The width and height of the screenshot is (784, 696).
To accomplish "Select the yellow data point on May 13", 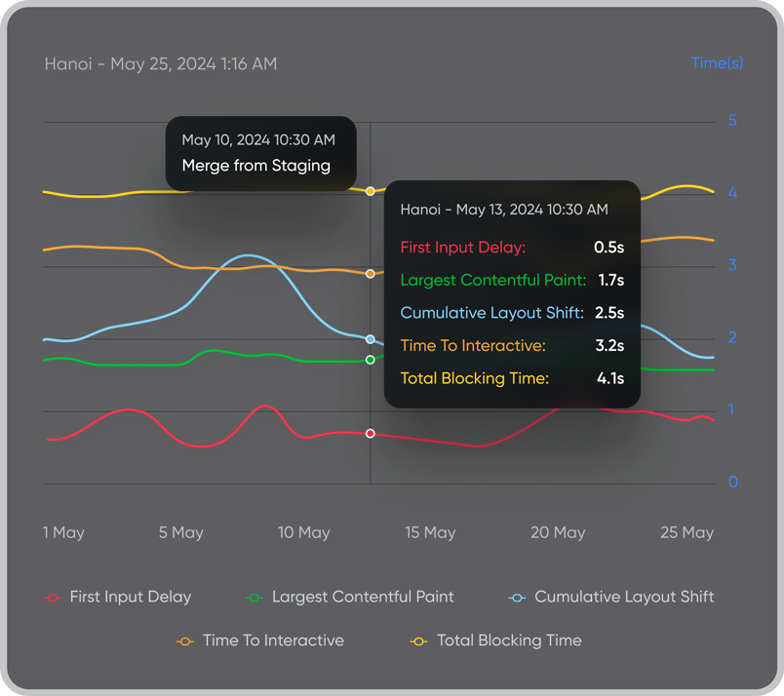I will [371, 191].
